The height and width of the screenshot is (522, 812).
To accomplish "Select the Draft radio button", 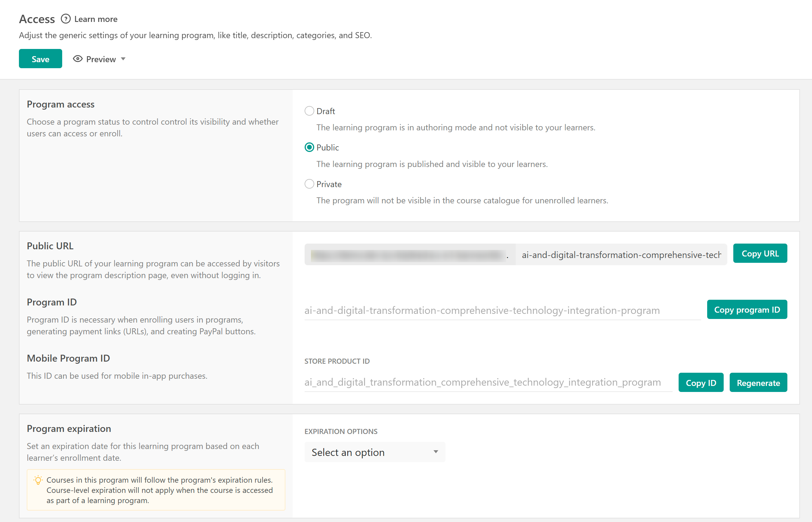I will coord(309,111).
